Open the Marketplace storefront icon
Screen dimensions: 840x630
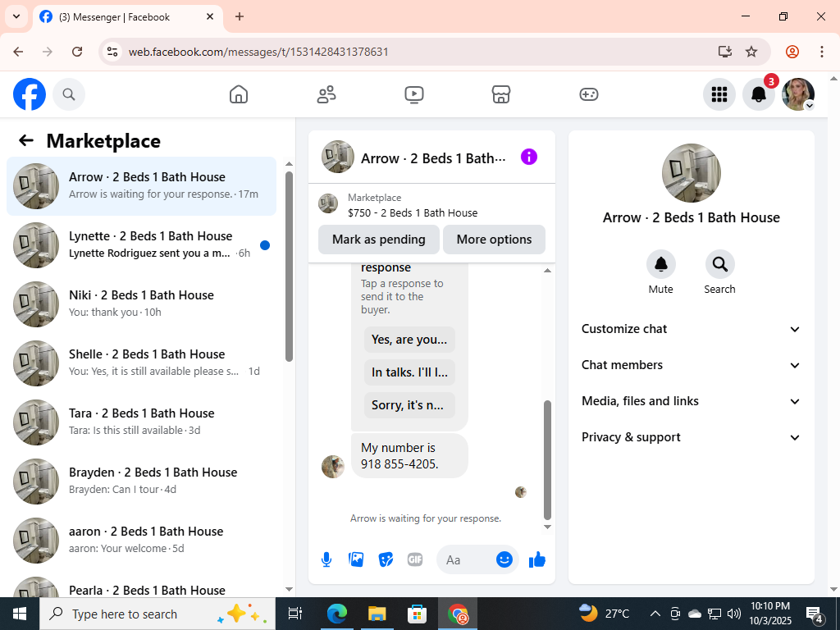501,94
